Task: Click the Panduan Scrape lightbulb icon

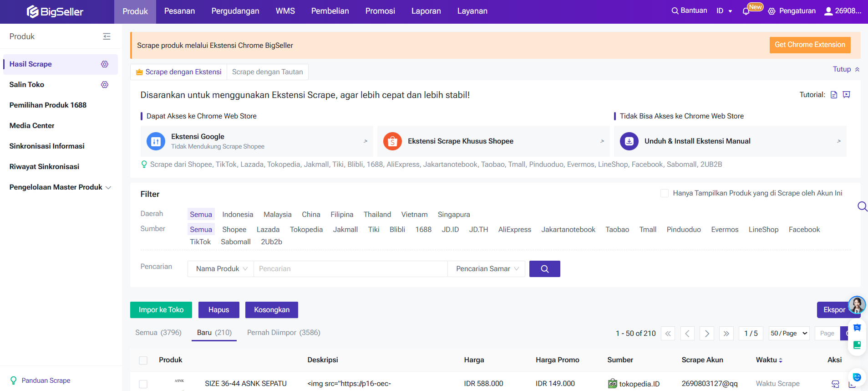Action: [14, 381]
